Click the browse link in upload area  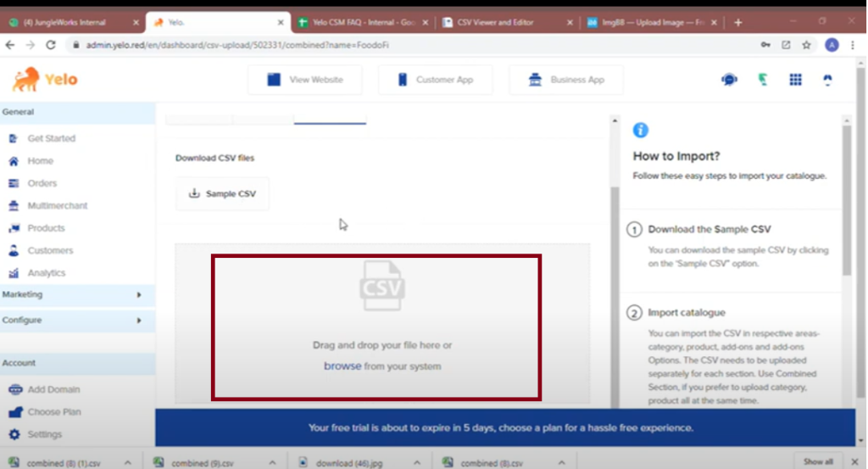[342, 366]
